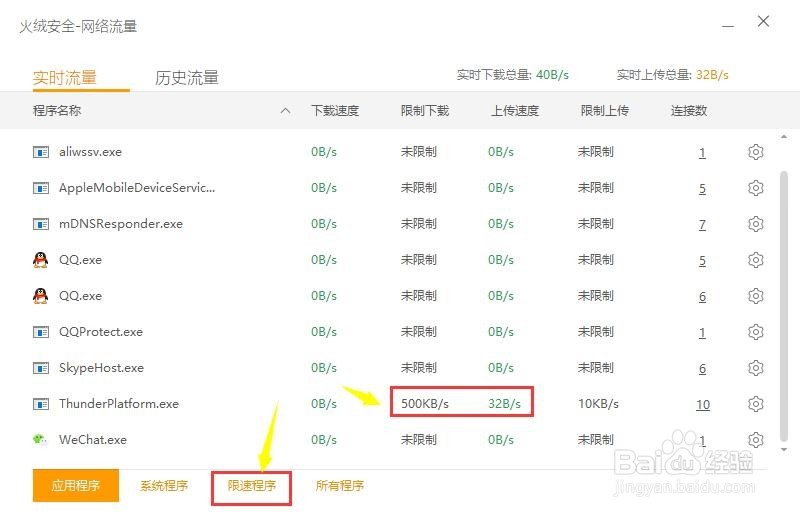Click scrollbar down arrow
This screenshot has width=800, height=515.
[784, 450]
